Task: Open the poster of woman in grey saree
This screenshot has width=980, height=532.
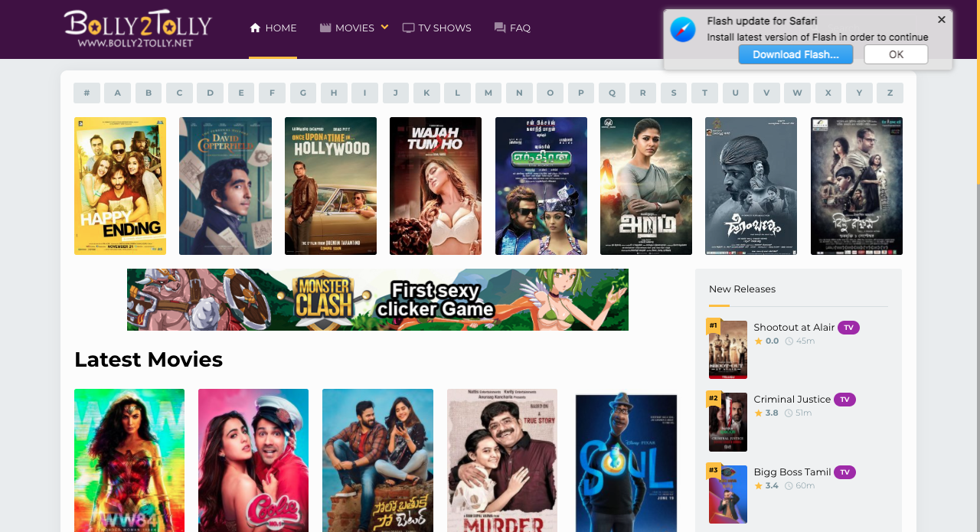Action: pyautogui.click(x=646, y=186)
